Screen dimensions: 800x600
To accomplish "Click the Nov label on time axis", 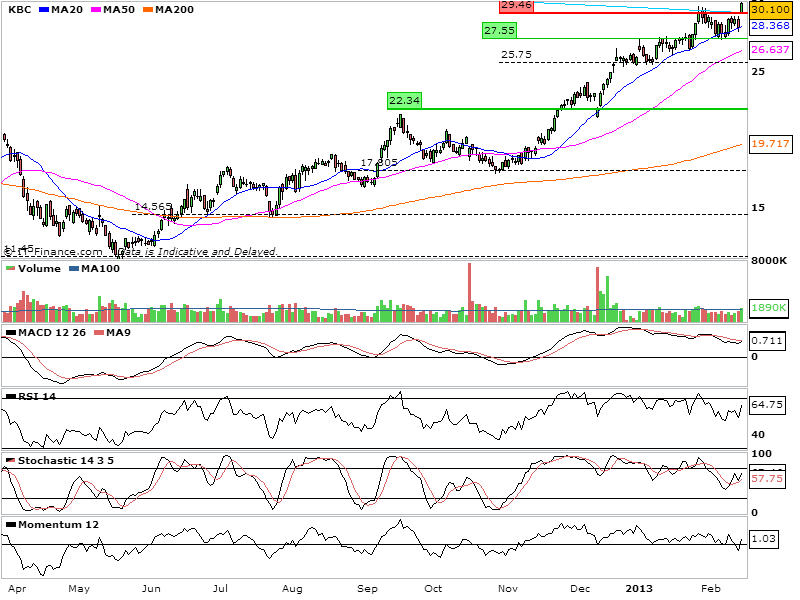I will (x=508, y=589).
